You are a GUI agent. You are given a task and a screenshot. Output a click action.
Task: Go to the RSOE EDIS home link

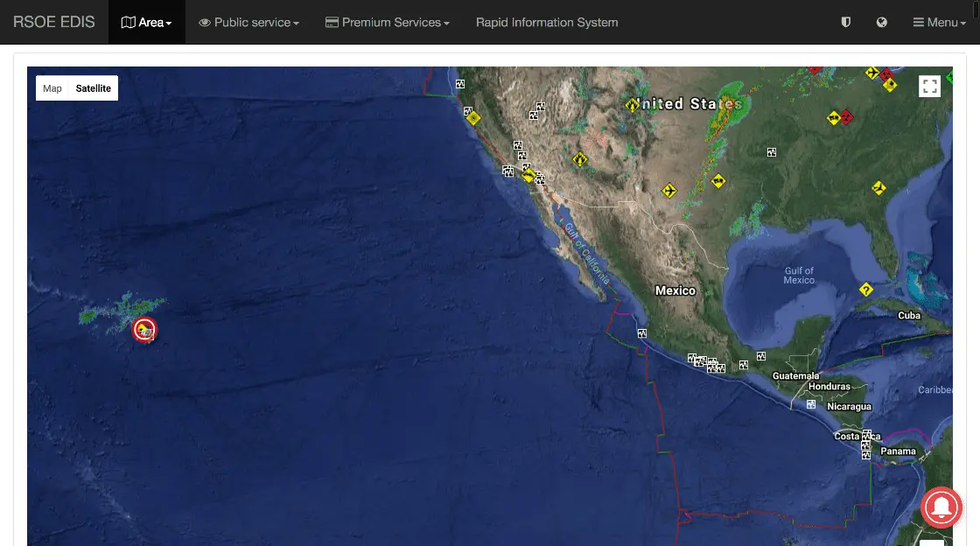point(53,22)
